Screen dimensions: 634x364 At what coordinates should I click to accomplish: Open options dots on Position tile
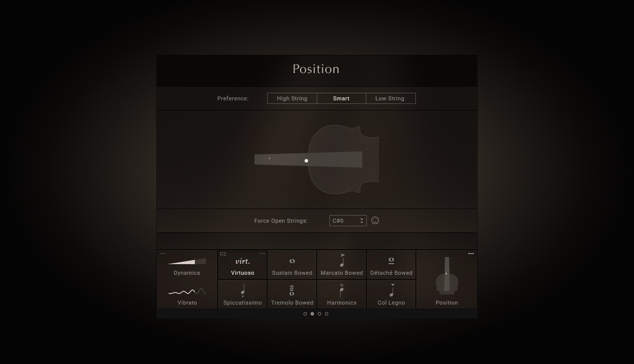click(x=471, y=254)
